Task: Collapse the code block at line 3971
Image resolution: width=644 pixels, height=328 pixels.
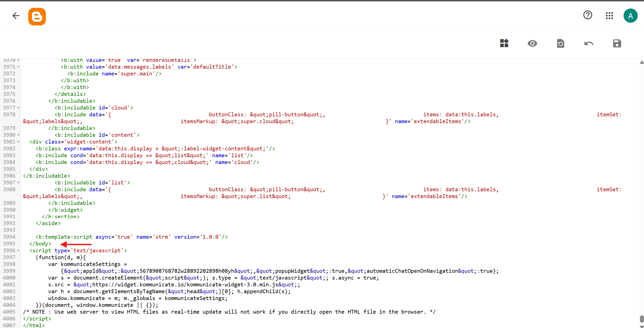Action: point(18,67)
